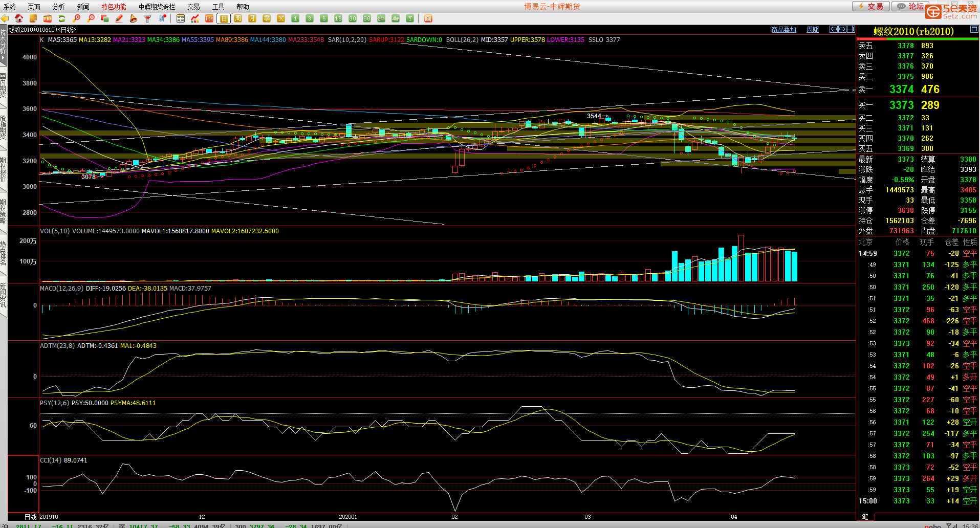Image resolution: width=980 pixels, height=528 pixels.
Task: Click the 笔 tab below trade list
Action: pos(865,516)
